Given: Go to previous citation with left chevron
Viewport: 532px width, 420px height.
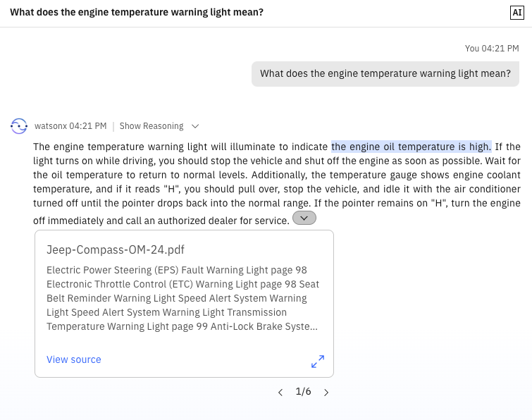Looking at the screenshot, I should click(280, 393).
